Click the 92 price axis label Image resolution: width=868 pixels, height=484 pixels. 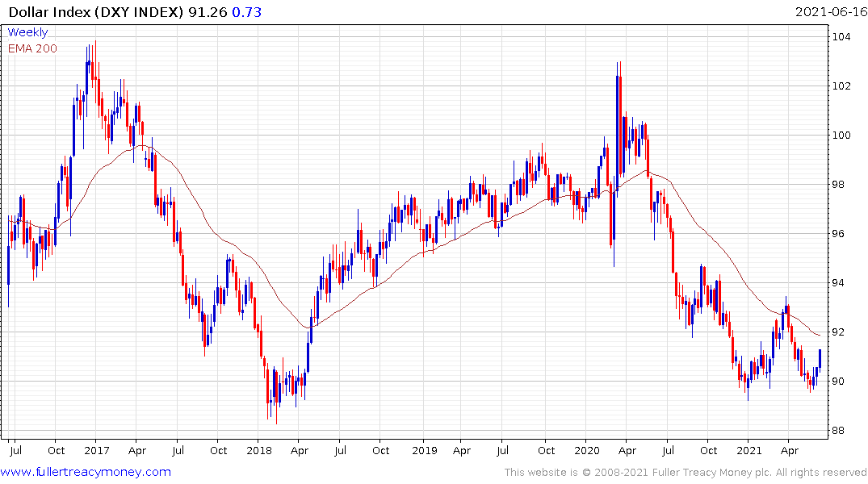(838, 332)
